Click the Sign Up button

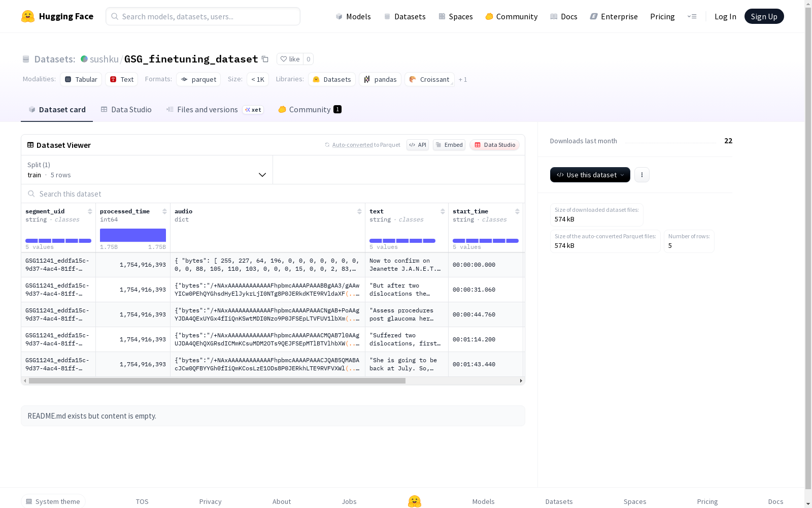pos(764,16)
